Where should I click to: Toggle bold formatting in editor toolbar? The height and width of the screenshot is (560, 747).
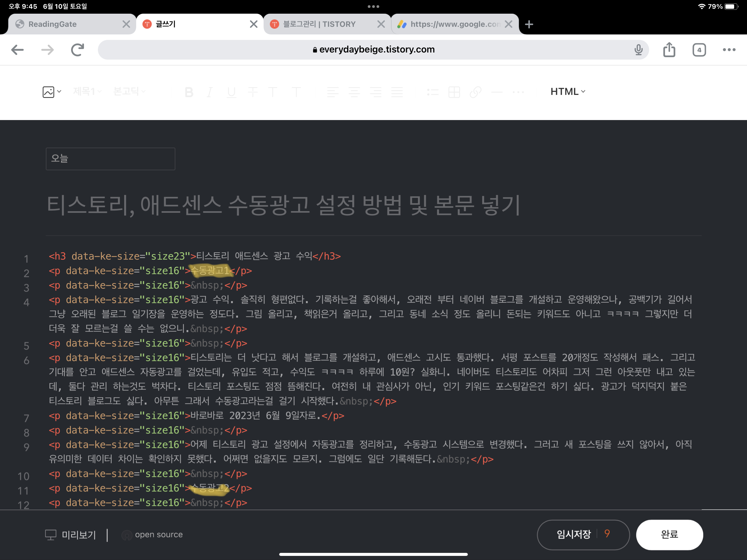[189, 92]
